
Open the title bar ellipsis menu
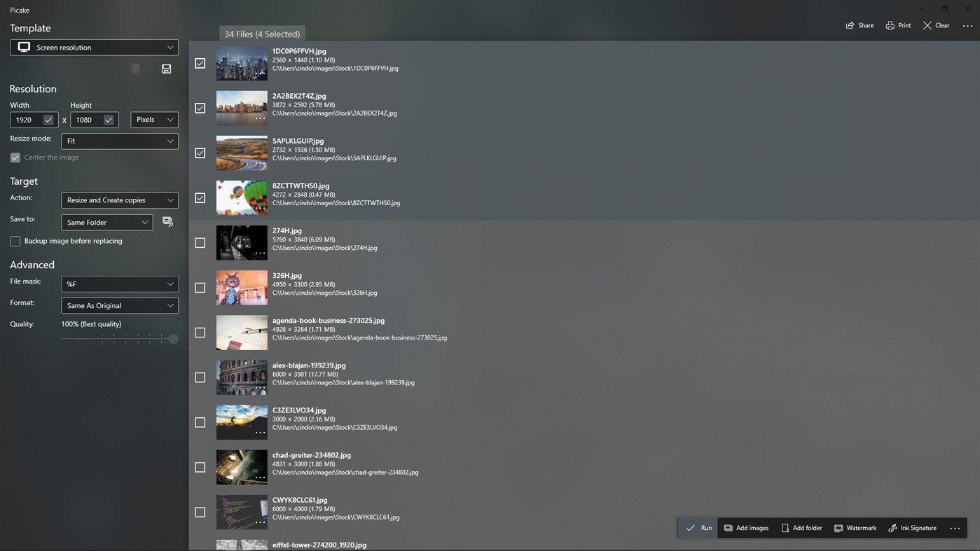[x=967, y=25]
